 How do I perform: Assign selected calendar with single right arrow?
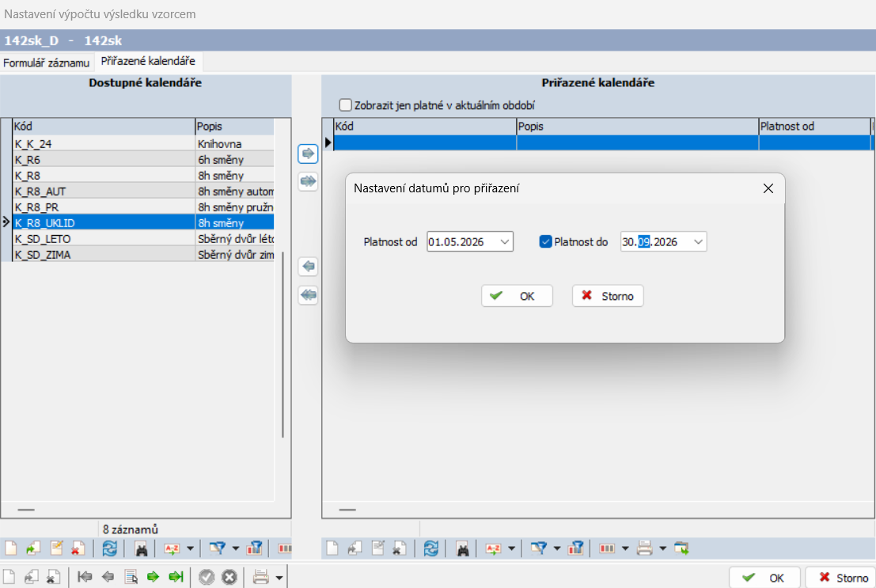tap(308, 154)
